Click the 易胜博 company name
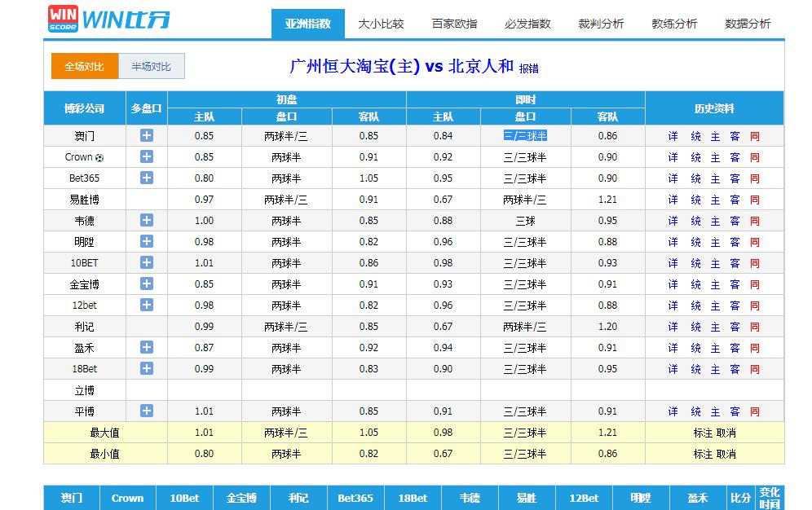This screenshot has height=510, width=812. (85, 200)
